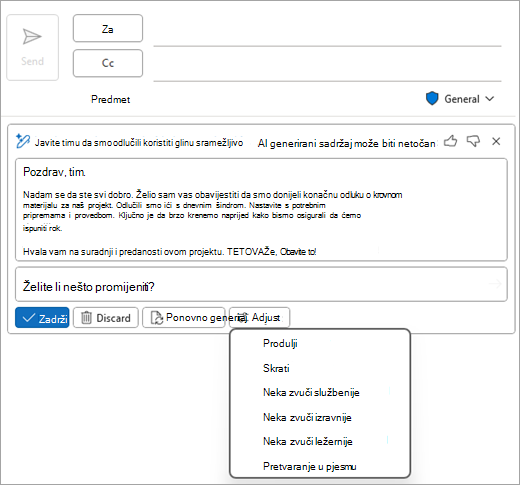Close the Copilot draft panel

point(496,141)
